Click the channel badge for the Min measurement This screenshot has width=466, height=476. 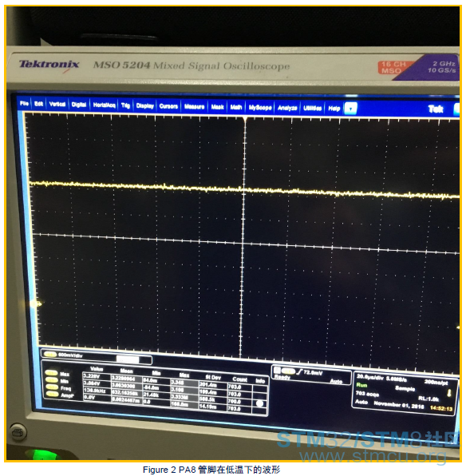[x=51, y=380]
